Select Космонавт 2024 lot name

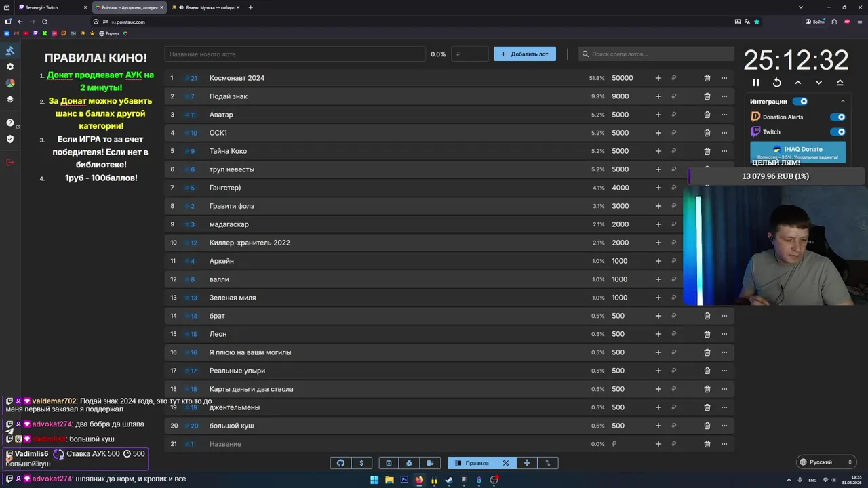click(237, 78)
